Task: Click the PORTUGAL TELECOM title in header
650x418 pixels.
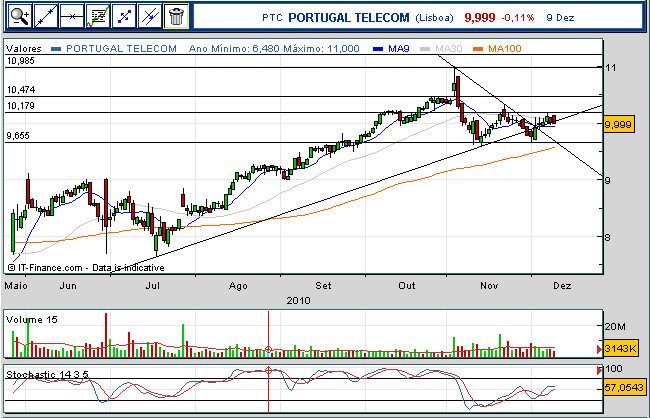Action: click(349, 18)
